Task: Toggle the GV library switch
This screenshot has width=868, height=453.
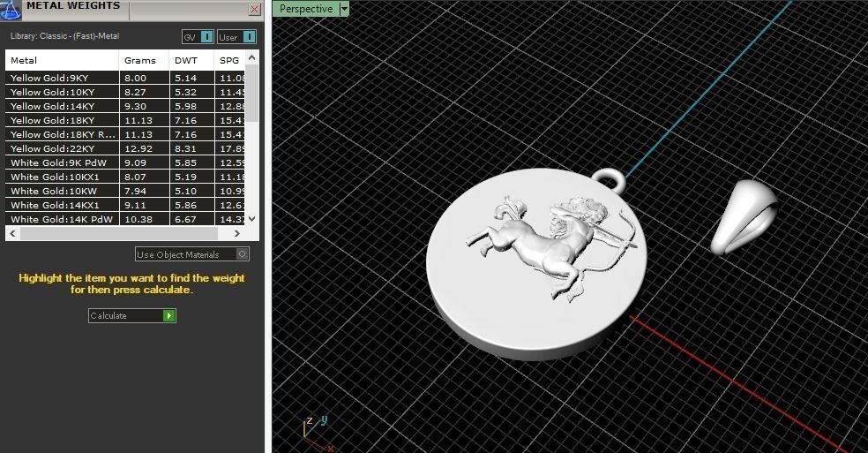Action: [206, 37]
